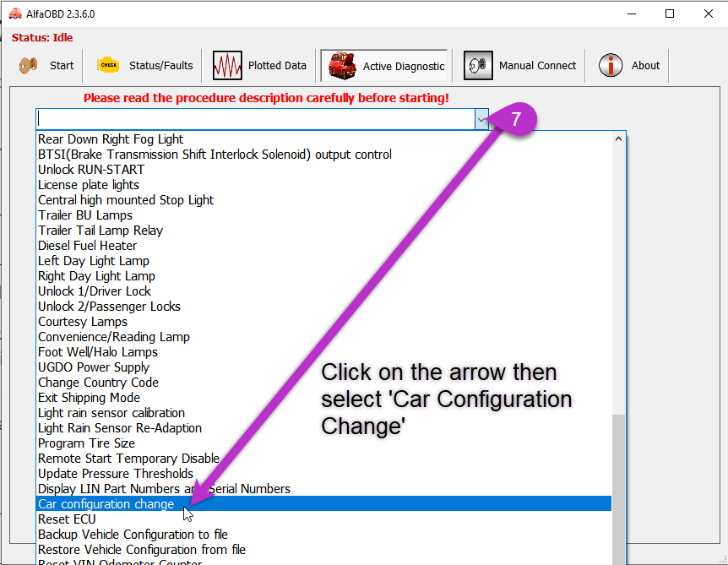
Task: Maximize the AlfaOBD window
Action: pos(670,14)
